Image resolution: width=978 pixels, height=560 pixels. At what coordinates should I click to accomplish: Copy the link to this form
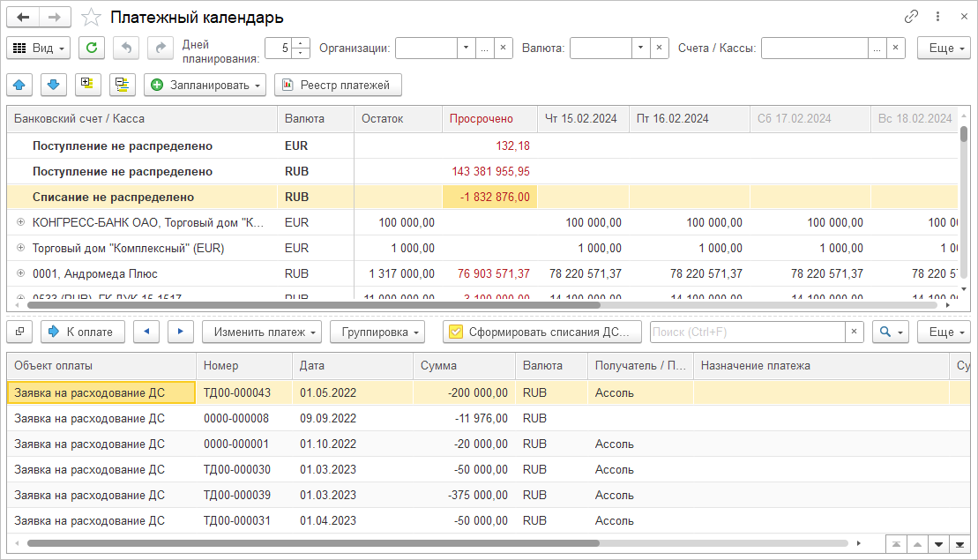[x=911, y=17]
